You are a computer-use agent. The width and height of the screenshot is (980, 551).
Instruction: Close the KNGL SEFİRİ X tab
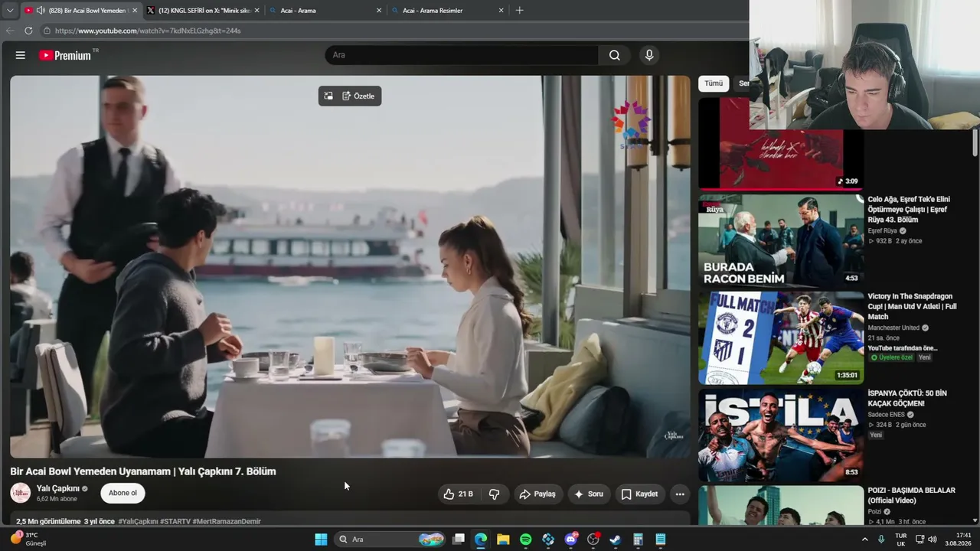tap(256, 11)
